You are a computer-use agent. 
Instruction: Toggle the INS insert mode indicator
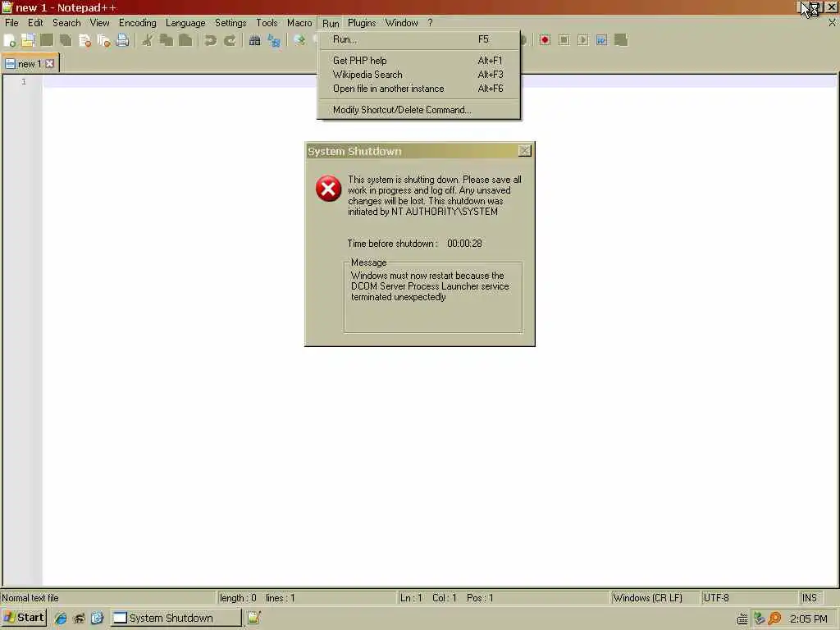[809, 598]
